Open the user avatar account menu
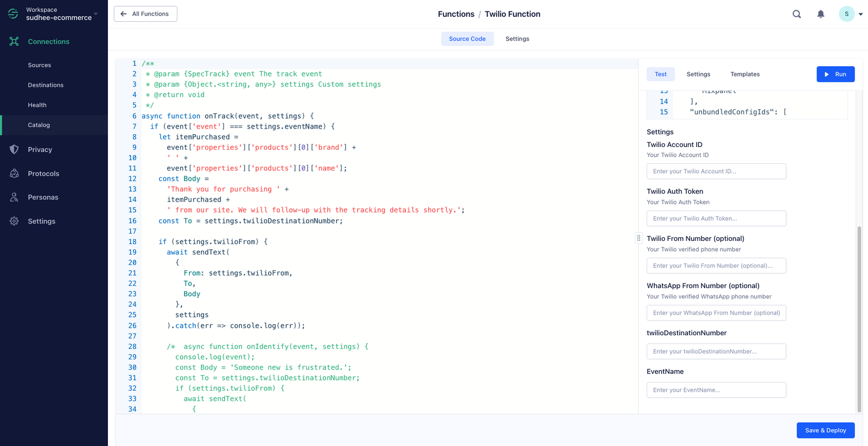 coord(847,14)
